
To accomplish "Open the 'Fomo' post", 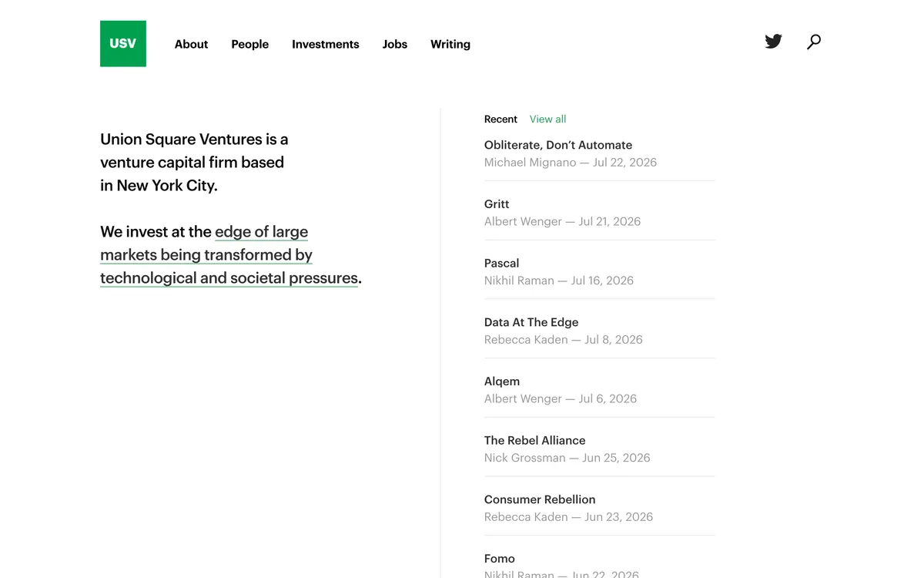I will tap(500, 559).
